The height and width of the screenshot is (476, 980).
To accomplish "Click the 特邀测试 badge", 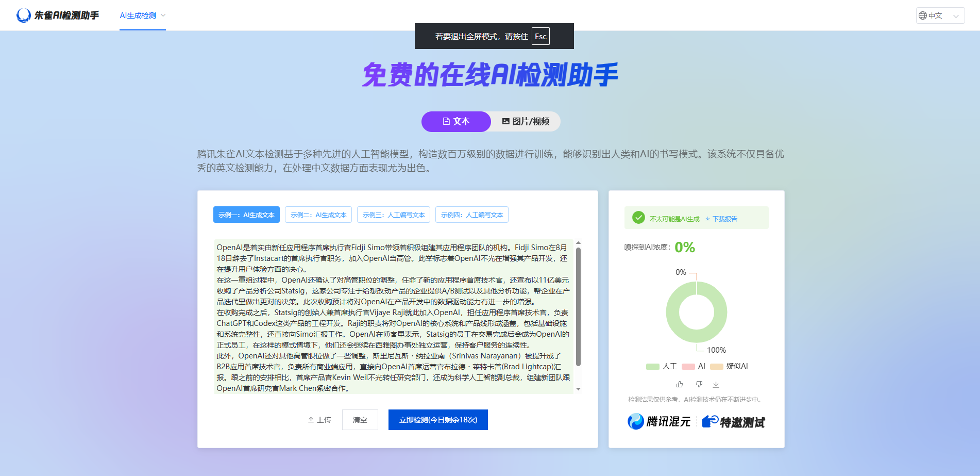I will pos(733,422).
